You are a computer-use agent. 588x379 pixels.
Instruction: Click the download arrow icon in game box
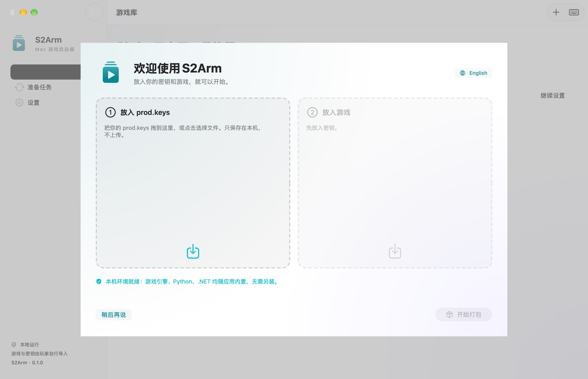coord(395,251)
